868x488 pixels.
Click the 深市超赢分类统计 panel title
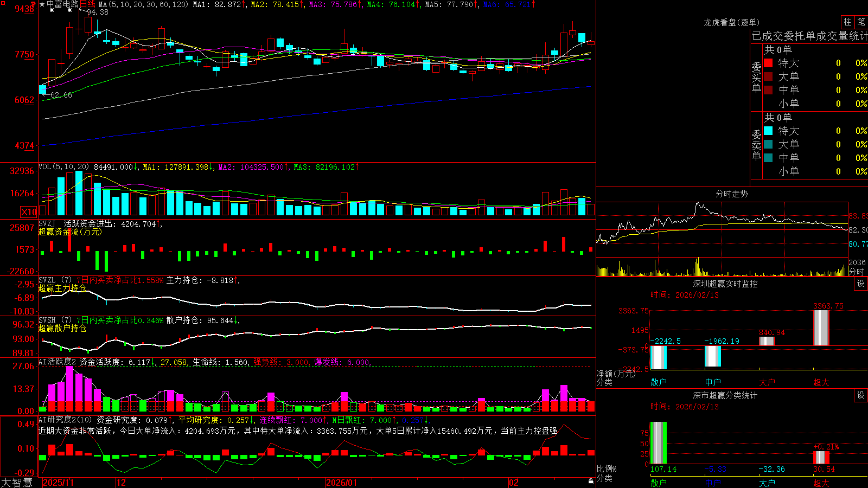click(725, 395)
